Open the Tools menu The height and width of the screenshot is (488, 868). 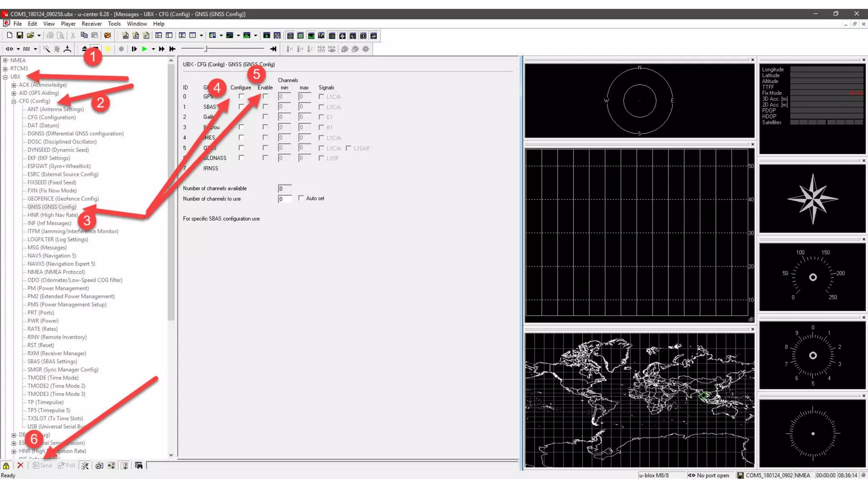(114, 24)
